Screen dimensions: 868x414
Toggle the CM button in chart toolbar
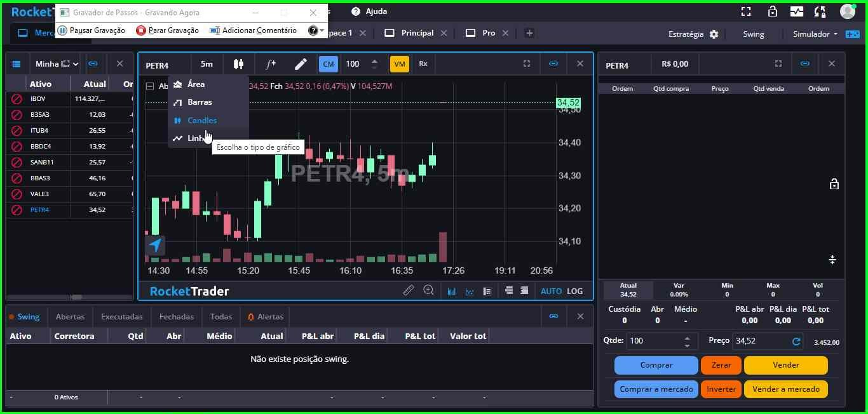329,64
